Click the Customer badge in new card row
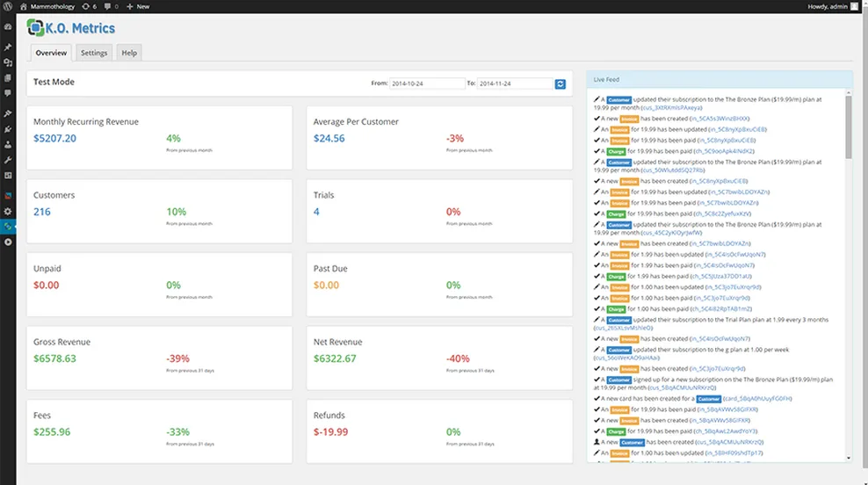 (709, 399)
